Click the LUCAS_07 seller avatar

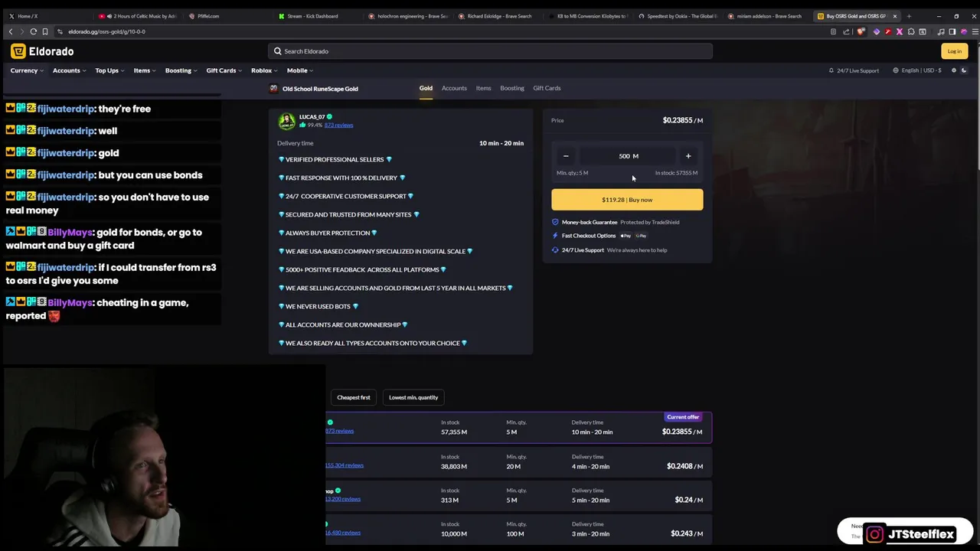pos(286,121)
